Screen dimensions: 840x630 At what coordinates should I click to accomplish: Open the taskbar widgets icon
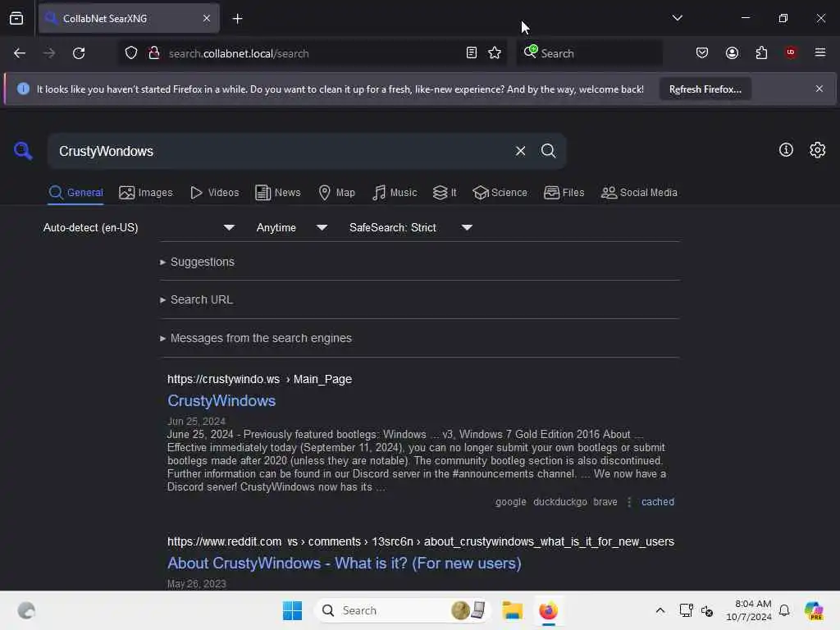pos(26,610)
